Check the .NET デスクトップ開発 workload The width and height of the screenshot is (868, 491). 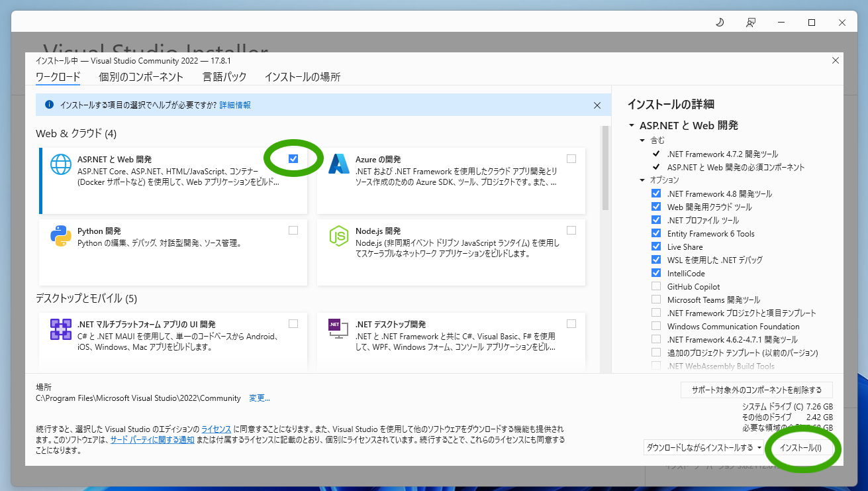(571, 324)
